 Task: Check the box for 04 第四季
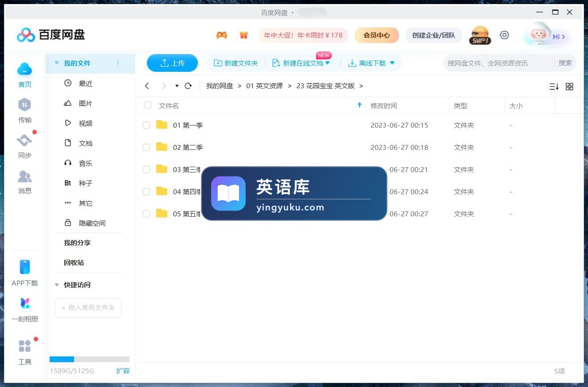click(146, 192)
